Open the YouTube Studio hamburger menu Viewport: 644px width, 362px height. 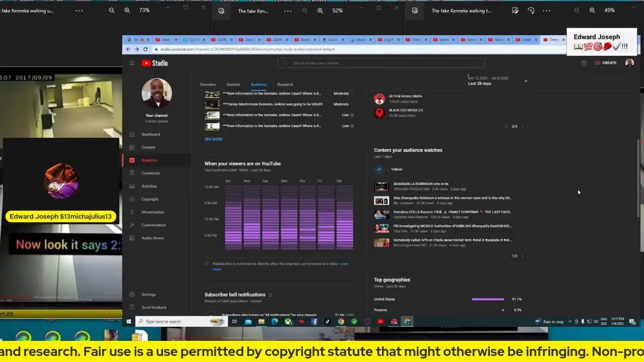pyautogui.click(x=132, y=63)
